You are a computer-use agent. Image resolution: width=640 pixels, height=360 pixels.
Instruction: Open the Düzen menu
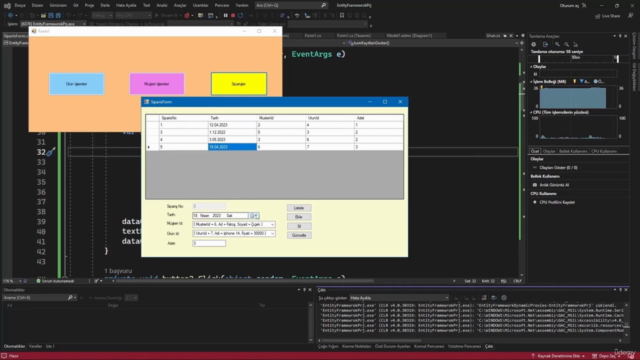click(37, 5)
